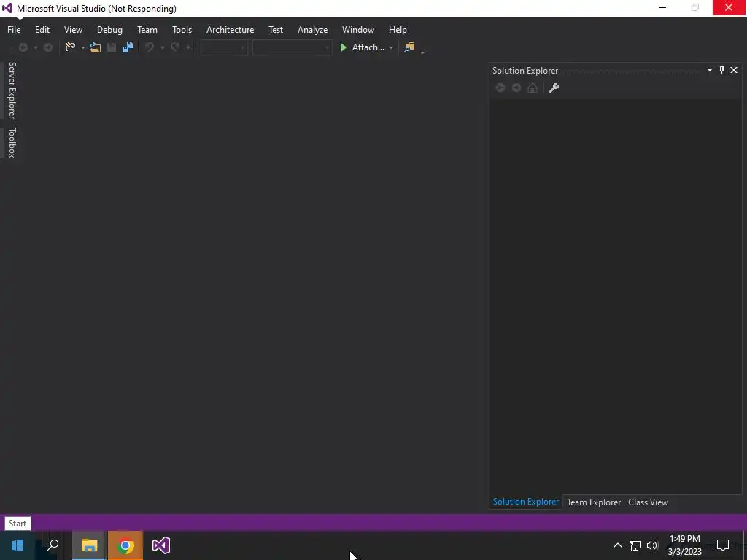Viewport: 747px width, 560px height.
Task: Click the green Attach play icon
Action: click(343, 47)
